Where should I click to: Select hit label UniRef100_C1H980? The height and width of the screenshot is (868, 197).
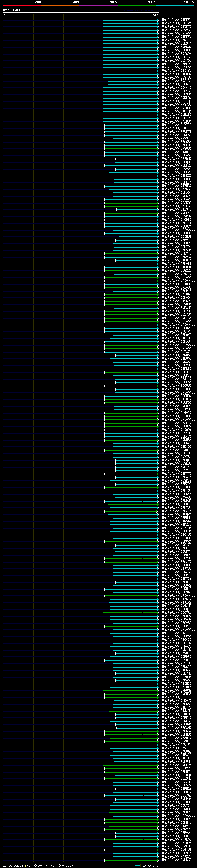point(176,192)
